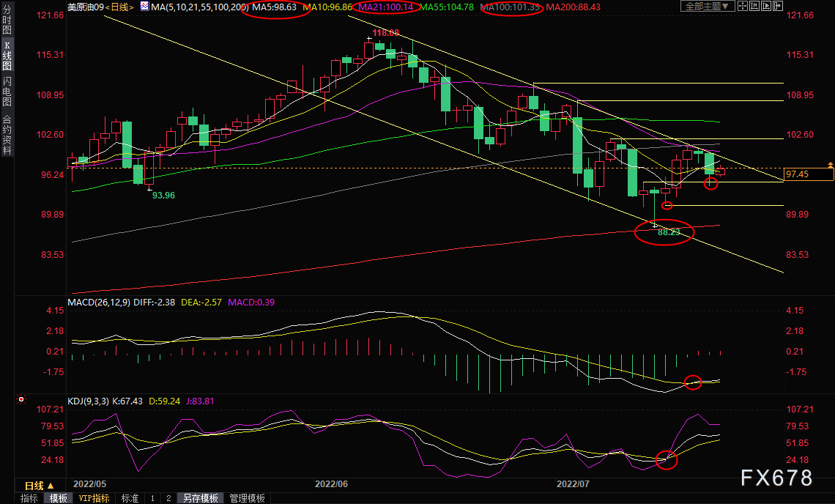Viewport: 835px width, 504px height.
Task: Click the 118.08 high price label
Action: 385,33
